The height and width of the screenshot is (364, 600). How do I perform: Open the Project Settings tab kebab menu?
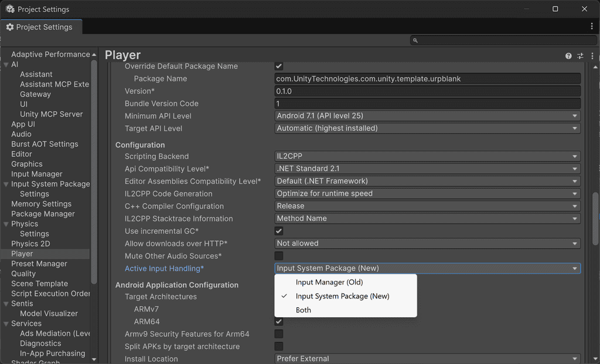tap(592, 26)
